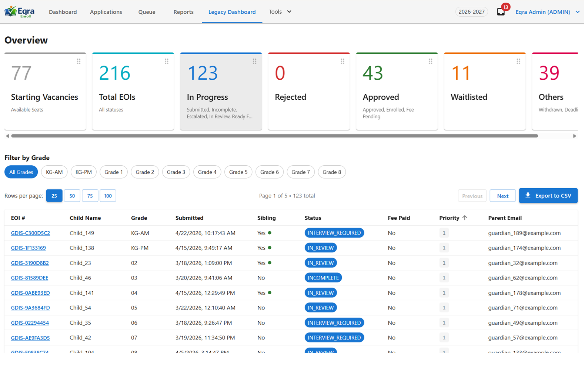Open EOI link GDIS-81589DEE
Viewport: 588px width, 371px height.
pos(30,278)
